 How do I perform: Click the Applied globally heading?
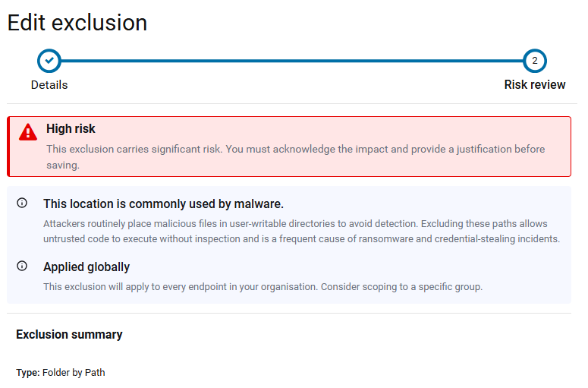(x=86, y=267)
